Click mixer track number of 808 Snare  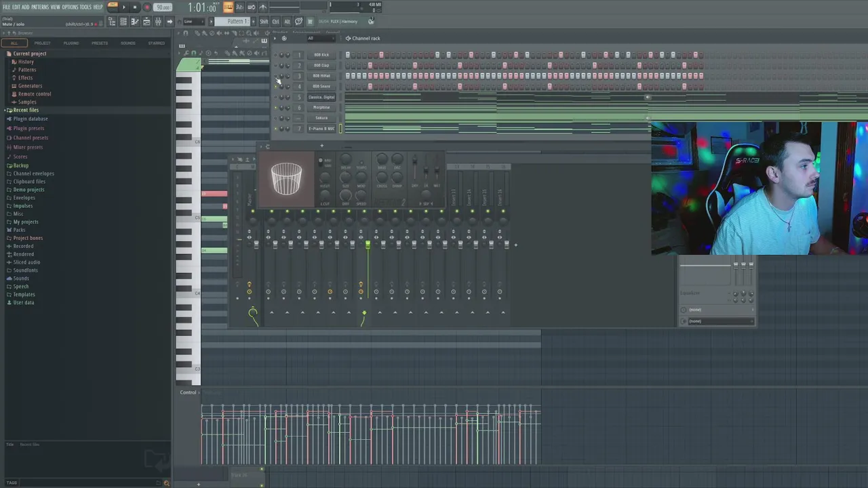click(x=299, y=86)
